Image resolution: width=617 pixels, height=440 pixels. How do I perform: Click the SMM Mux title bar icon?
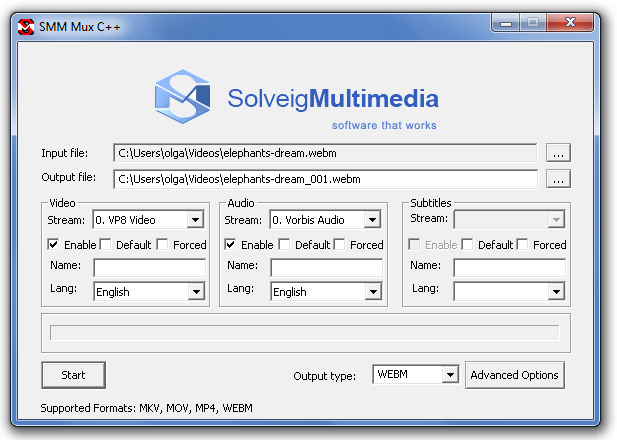tap(26, 27)
